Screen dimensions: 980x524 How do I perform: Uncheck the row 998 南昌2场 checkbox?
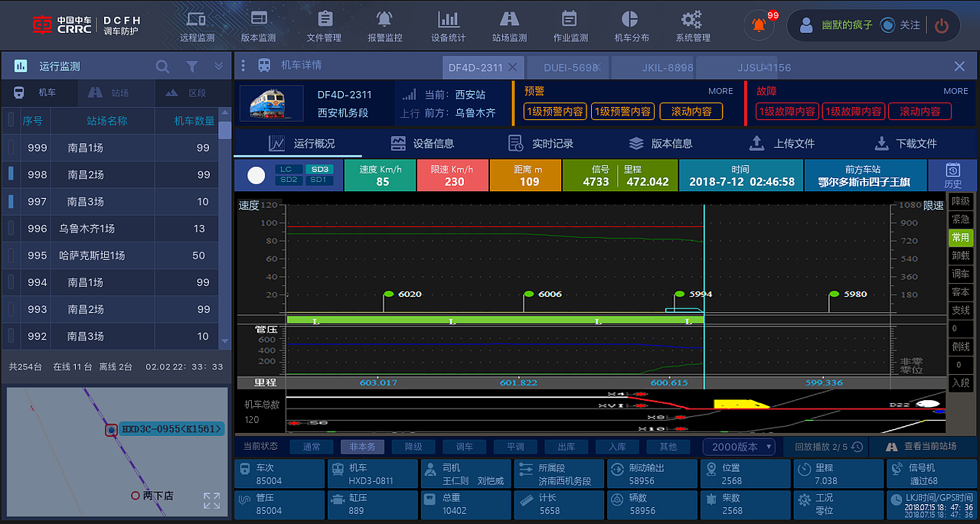11,174
